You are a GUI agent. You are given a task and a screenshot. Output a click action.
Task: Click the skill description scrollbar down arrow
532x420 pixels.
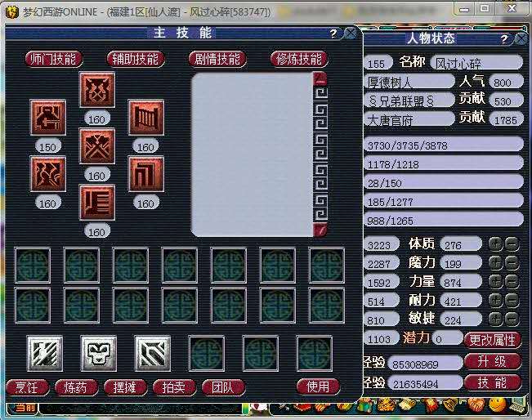click(x=320, y=230)
